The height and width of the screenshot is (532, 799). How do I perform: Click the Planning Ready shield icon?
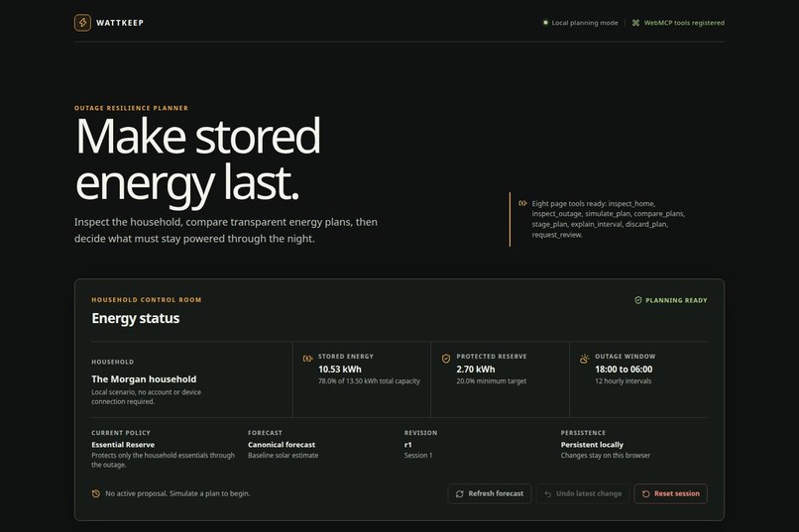tap(638, 300)
